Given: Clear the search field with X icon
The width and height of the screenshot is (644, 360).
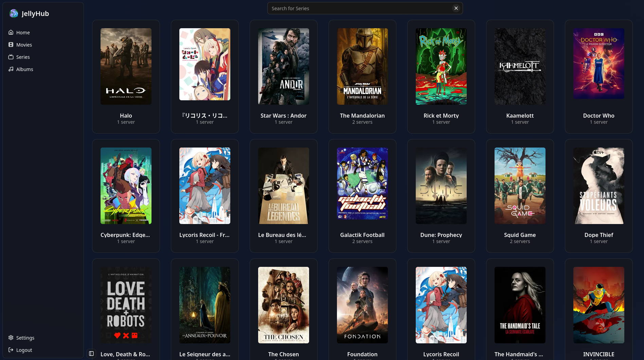Looking at the screenshot, I should (x=456, y=8).
